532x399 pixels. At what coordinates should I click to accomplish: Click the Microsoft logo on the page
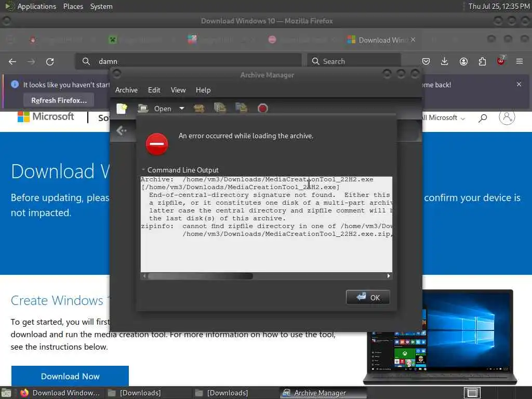click(46, 117)
